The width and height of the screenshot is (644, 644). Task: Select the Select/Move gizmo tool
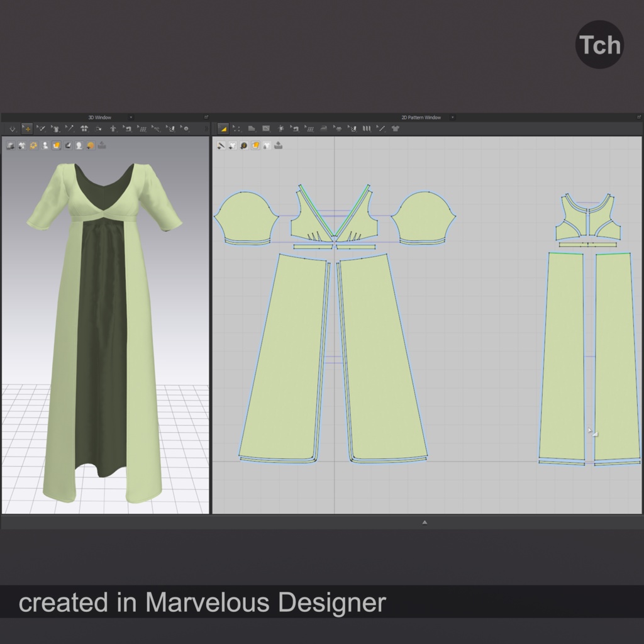coord(27,128)
